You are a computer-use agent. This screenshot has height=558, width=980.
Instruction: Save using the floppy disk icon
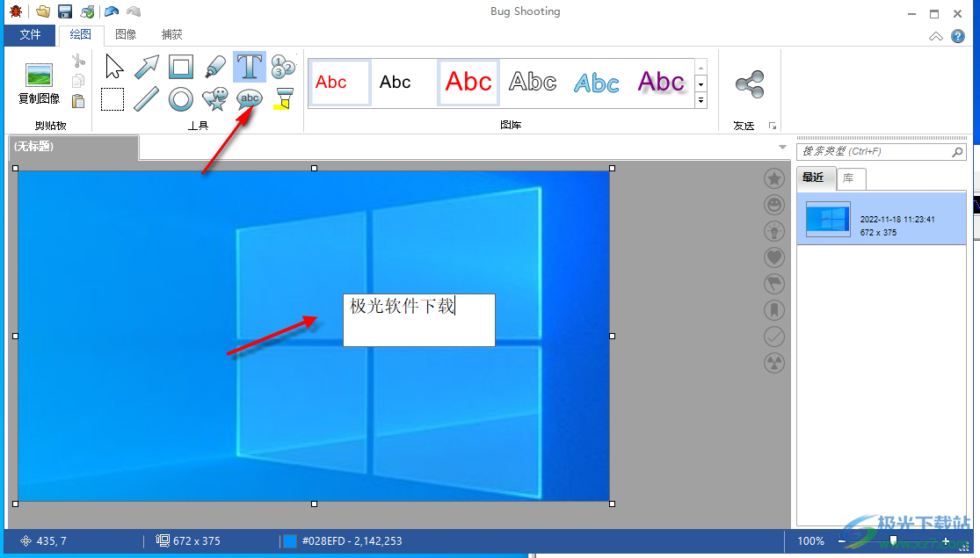[x=65, y=11]
